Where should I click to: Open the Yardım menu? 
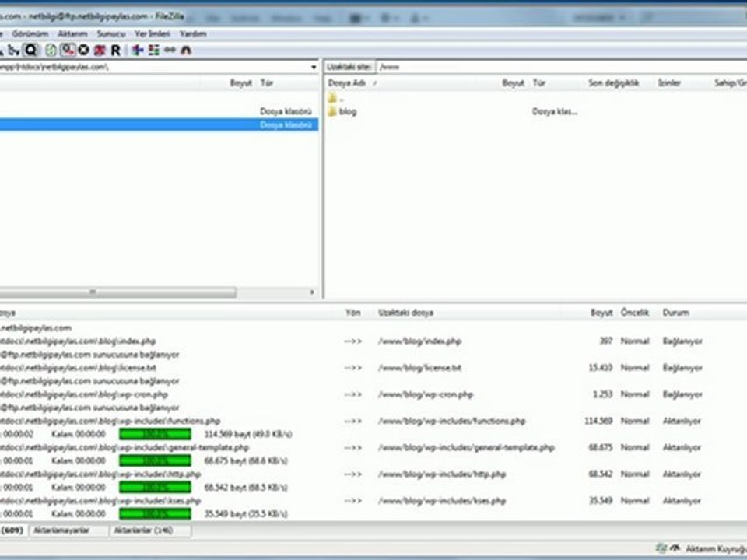pyautogui.click(x=193, y=33)
